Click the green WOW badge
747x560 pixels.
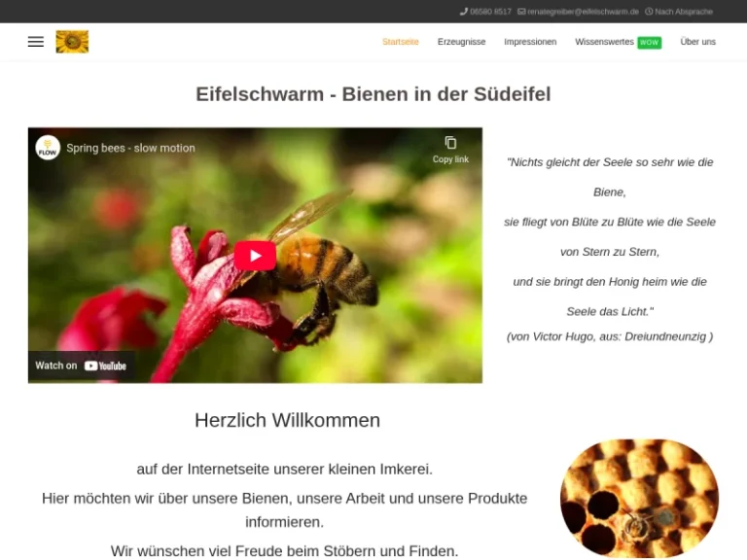click(649, 43)
